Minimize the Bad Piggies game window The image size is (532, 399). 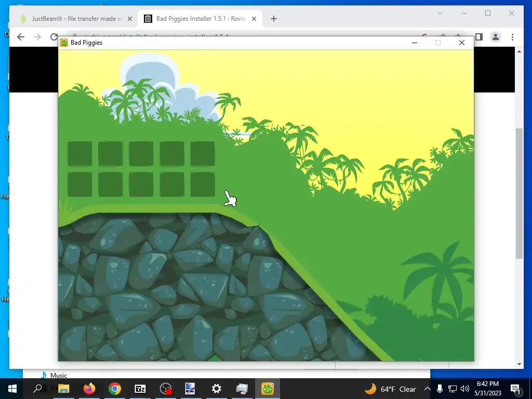(x=414, y=43)
